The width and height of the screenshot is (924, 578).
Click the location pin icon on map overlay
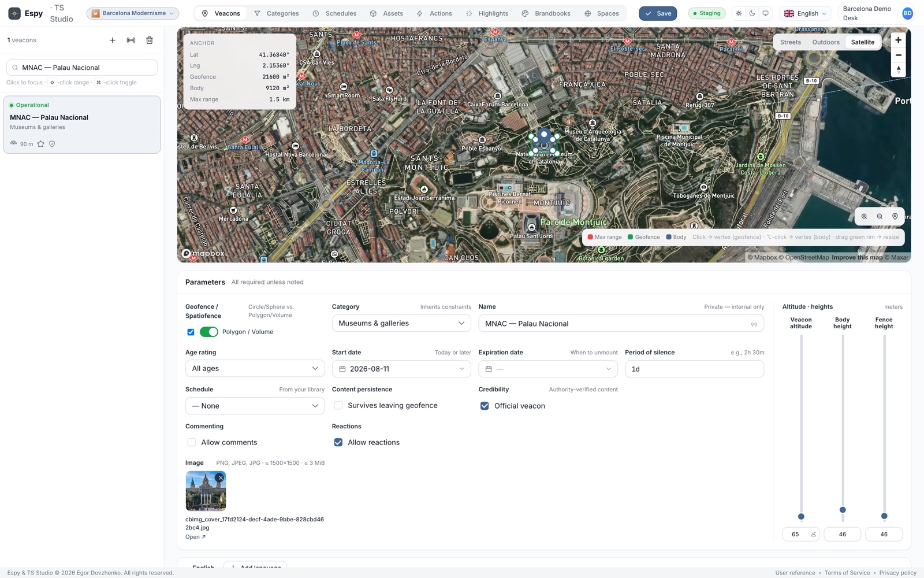(895, 216)
